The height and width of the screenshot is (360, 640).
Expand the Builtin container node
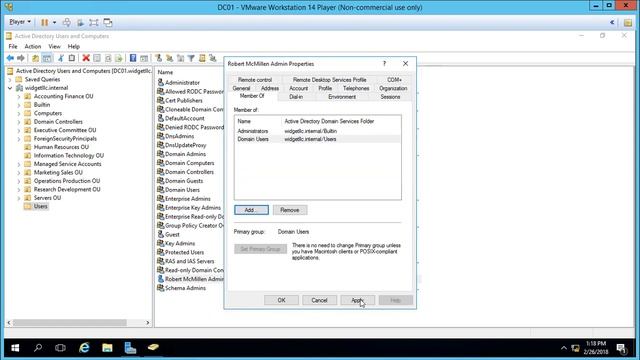(x=19, y=105)
